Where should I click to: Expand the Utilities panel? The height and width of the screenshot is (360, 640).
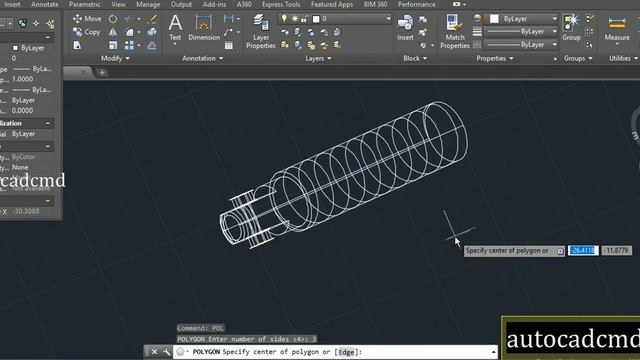point(623,58)
